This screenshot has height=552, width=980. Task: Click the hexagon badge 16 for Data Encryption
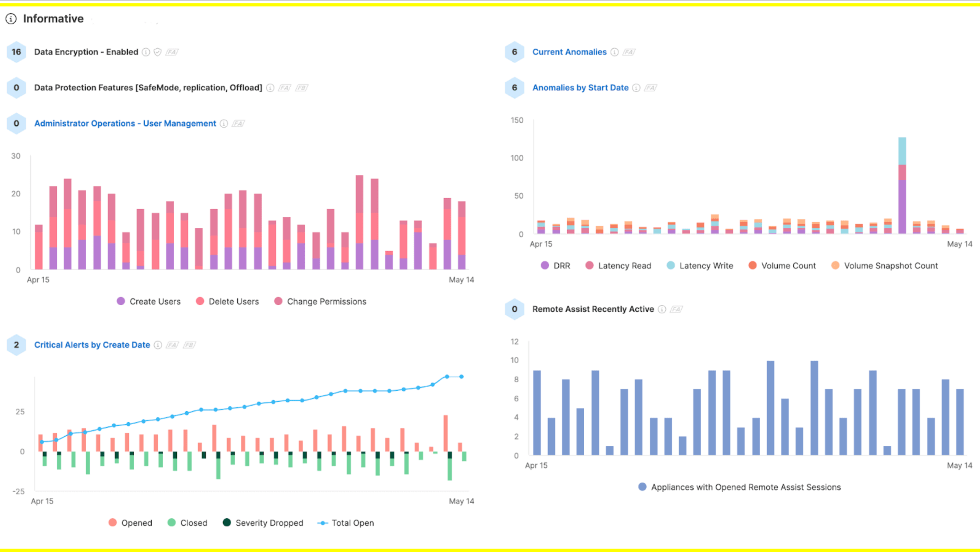[16, 52]
